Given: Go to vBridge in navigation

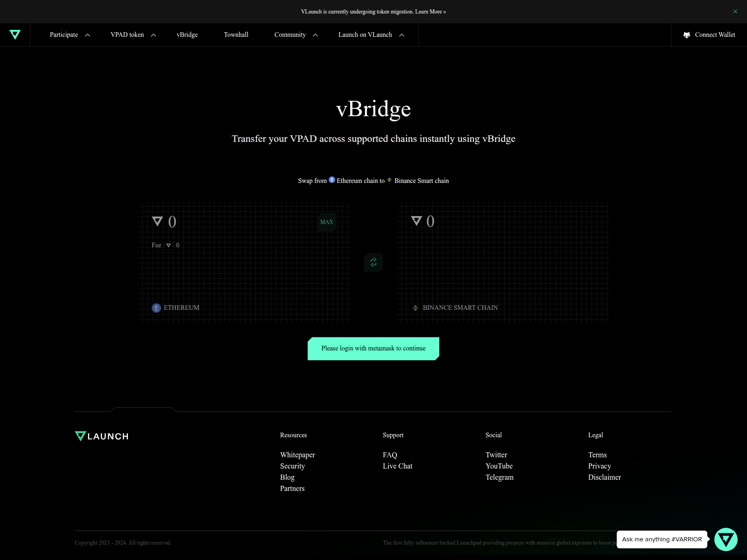Looking at the screenshot, I should click(187, 35).
